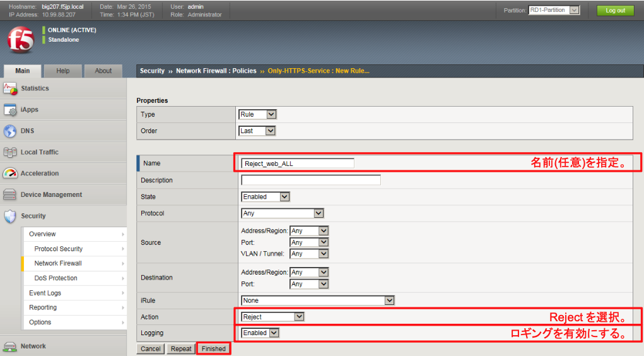Open the Statistics chart icon
The height and width of the screenshot is (356, 644).
click(x=10, y=88)
